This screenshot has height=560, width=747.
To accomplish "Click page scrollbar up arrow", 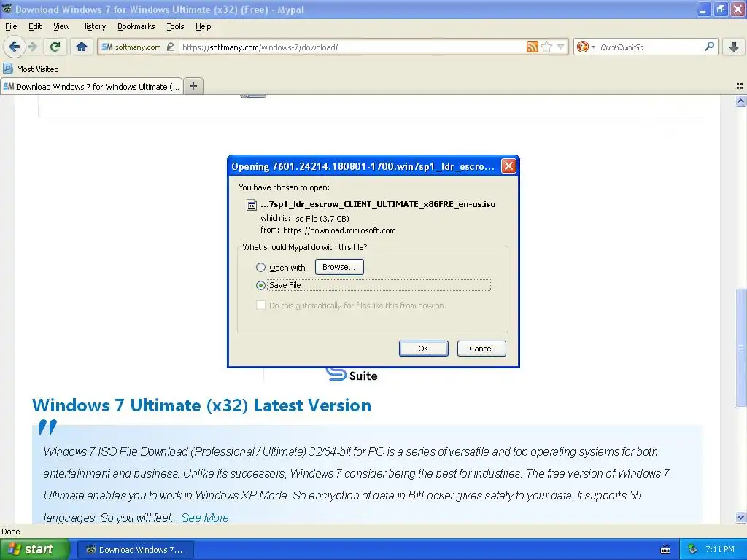I will [x=740, y=101].
